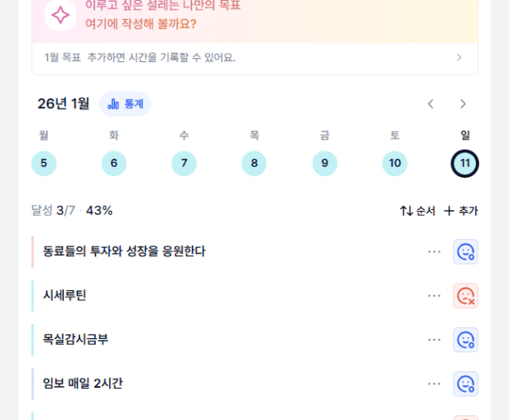The height and width of the screenshot is (420, 509).
Task: Open the 순서 sort order option
Action: 418,211
